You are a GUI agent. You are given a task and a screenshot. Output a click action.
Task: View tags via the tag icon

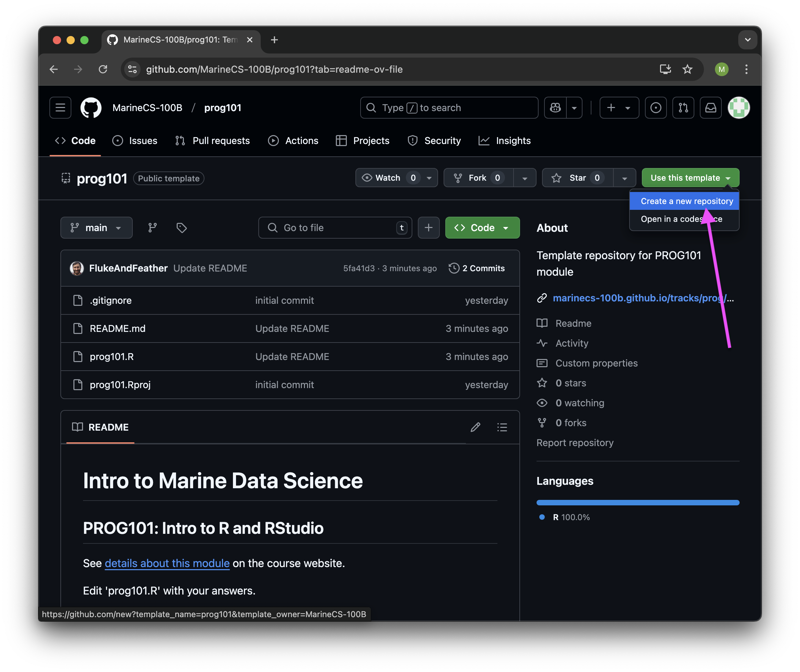[181, 228]
